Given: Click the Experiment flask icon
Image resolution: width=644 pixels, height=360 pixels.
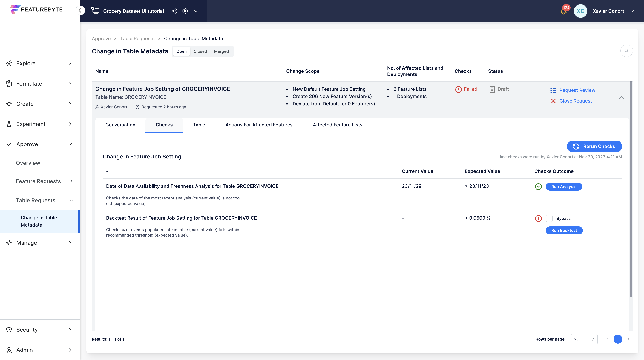Looking at the screenshot, I should (x=9, y=124).
